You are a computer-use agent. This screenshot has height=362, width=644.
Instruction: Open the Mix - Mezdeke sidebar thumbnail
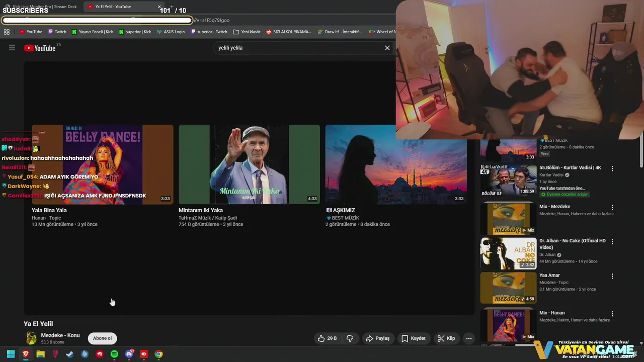coord(508,218)
